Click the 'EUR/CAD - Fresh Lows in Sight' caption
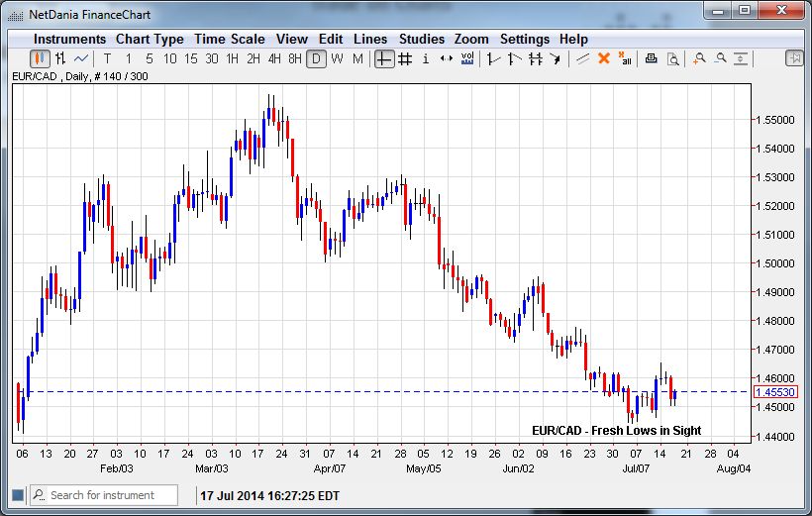The image size is (812, 516). coord(616,431)
